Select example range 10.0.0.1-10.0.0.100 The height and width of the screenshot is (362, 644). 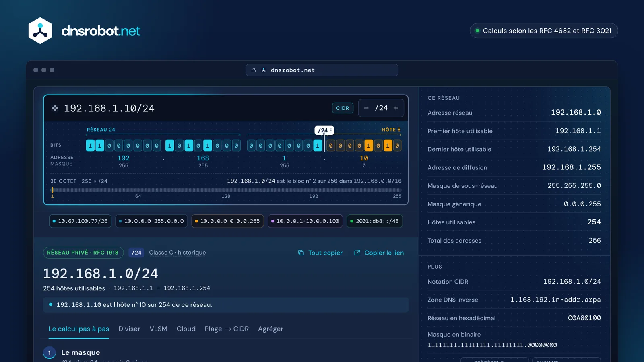coord(305,221)
